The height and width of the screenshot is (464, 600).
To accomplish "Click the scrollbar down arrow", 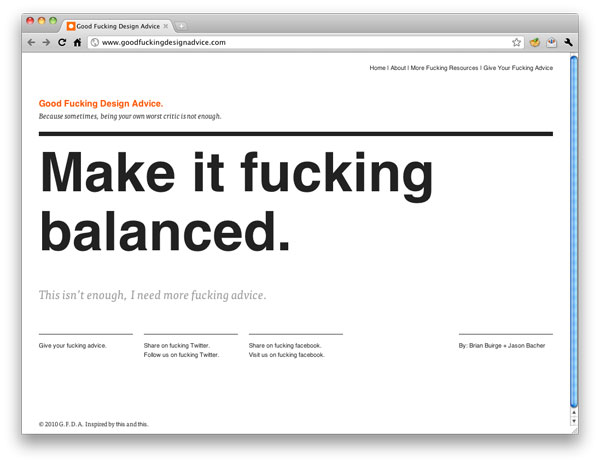I will click(x=574, y=421).
